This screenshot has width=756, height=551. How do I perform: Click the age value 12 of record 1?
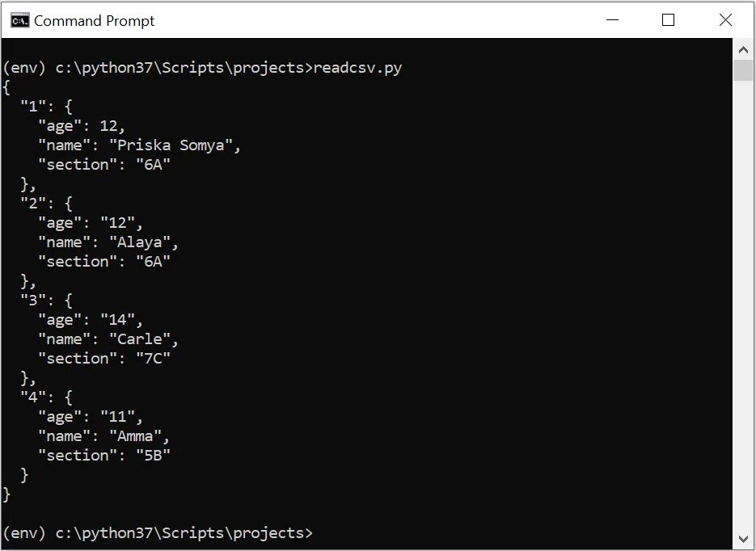(x=109, y=126)
